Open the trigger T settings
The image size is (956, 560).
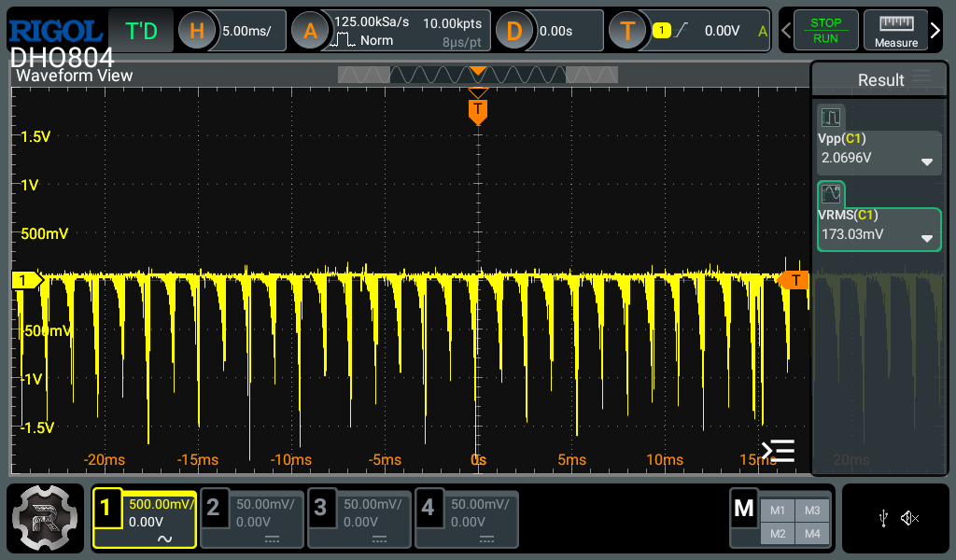(x=627, y=31)
